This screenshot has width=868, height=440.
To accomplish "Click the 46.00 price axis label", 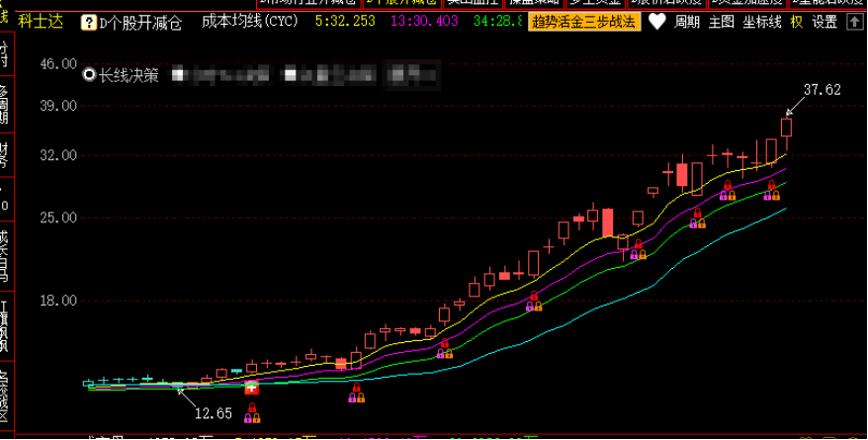I will (x=58, y=63).
